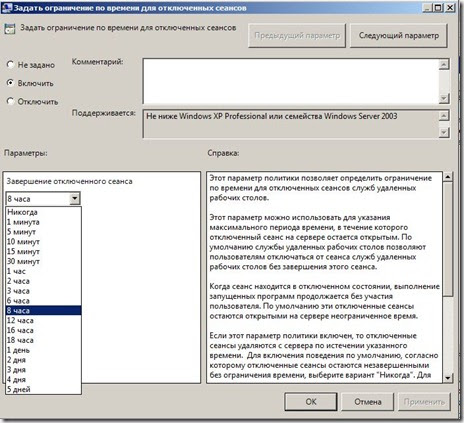Choose 30 минут from the dropdown list
Viewport: 464px width, 423px height.
[43, 261]
